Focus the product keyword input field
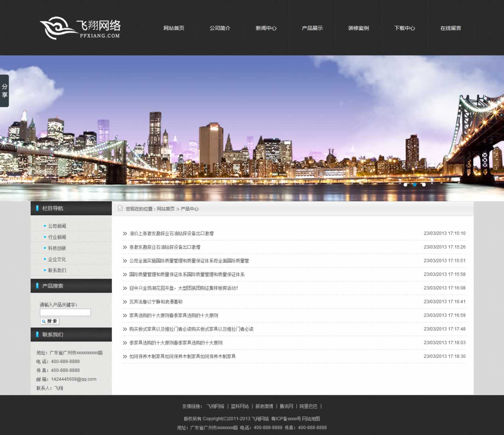This screenshot has height=435, width=504. (x=65, y=312)
